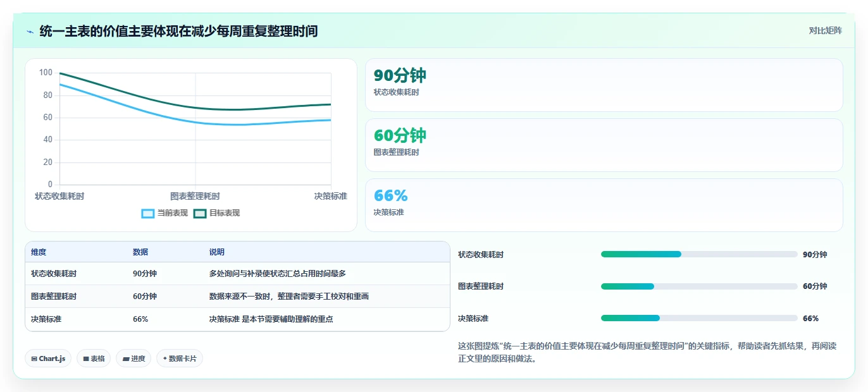The height and width of the screenshot is (392, 868).
Task: Select the 90分钟 状态收集耗时 card
Action: pos(604,85)
